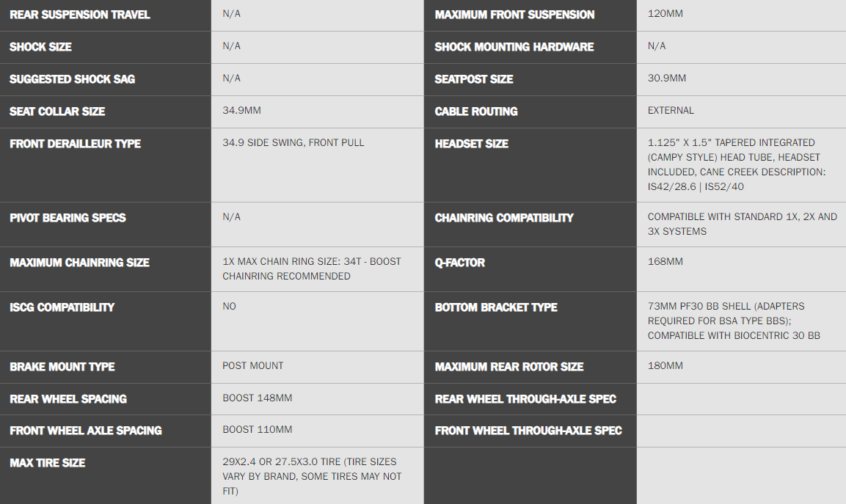Click the Rear Wheel Through-Axle Spec label
This screenshot has width=846, height=504.
525,399
